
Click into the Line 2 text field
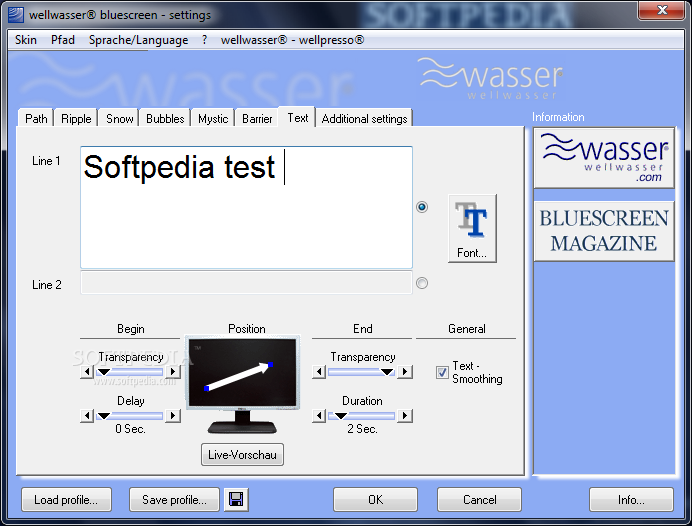[x=246, y=283]
